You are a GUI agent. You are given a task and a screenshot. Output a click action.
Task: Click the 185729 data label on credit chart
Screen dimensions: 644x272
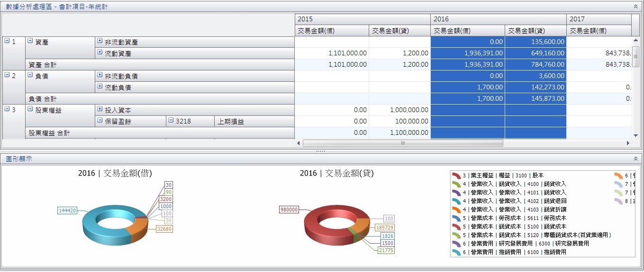pyautogui.click(x=384, y=228)
